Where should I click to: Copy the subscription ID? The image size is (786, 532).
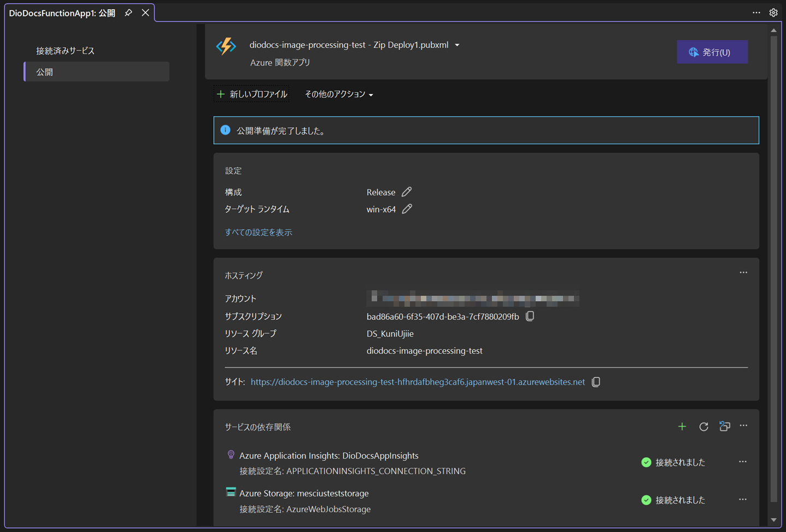530,316
